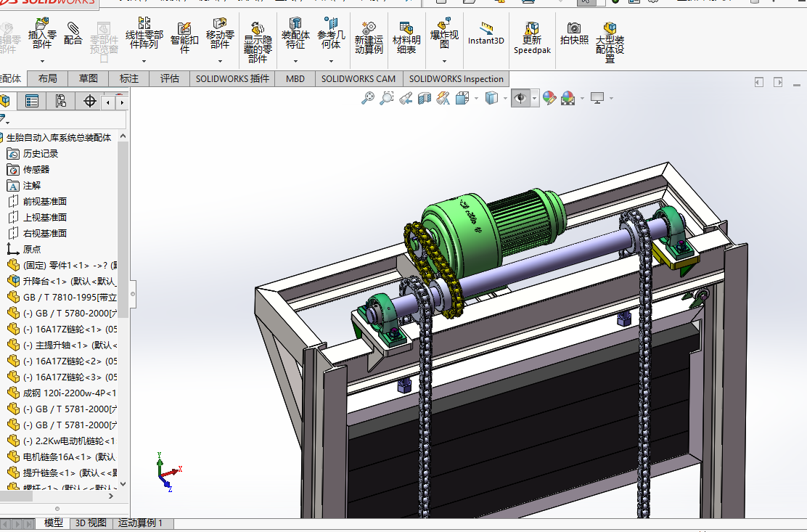This screenshot has height=532, width=807.
Task: Expand the Display Style dropdown arrow
Action: tap(507, 99)
